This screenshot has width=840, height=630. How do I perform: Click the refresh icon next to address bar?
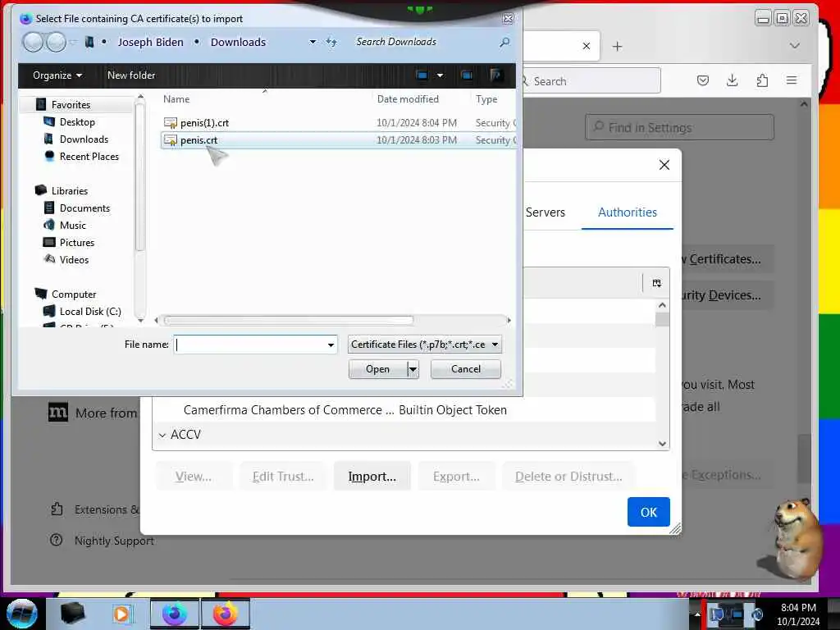pyautogui.click(x=331, y=43)
